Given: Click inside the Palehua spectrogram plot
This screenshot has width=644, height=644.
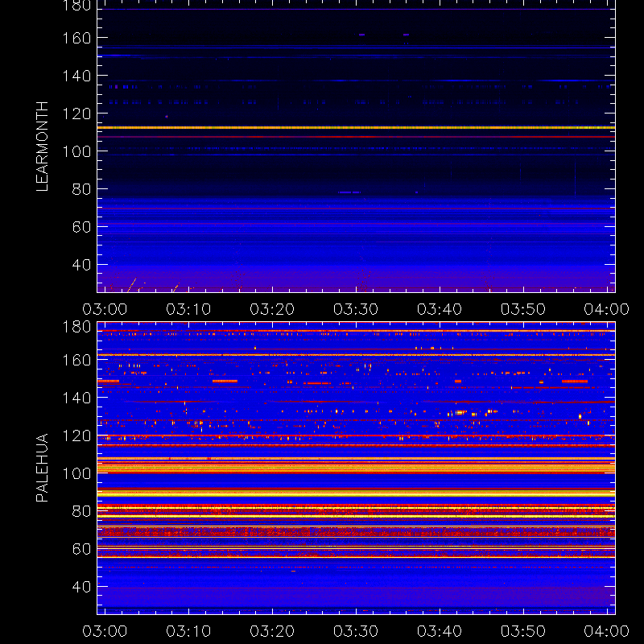Looking at the screenshot, I should (356, 469).
